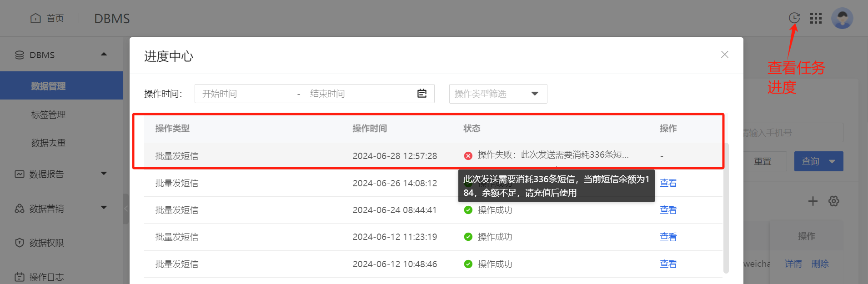This screenshot has height=284, width=868.
Task: Expand the 数据营销 menu arrow
Action: (104, 208)
